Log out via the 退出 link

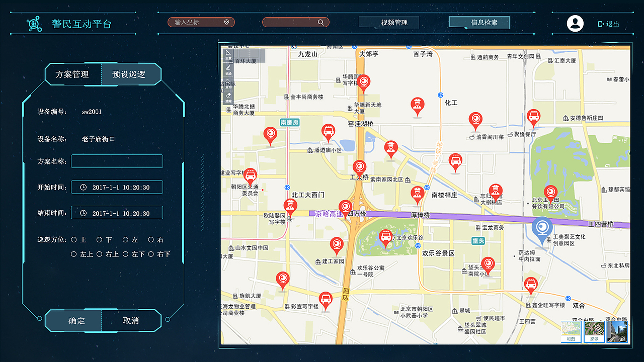pos(609,24)
